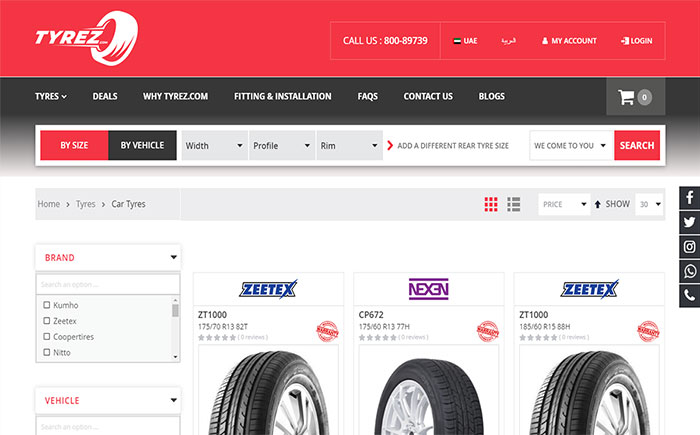Viewport: 700px width, 435px height.
Task: Collapse the Brand filter panel
Action: (x=174, y=257)
